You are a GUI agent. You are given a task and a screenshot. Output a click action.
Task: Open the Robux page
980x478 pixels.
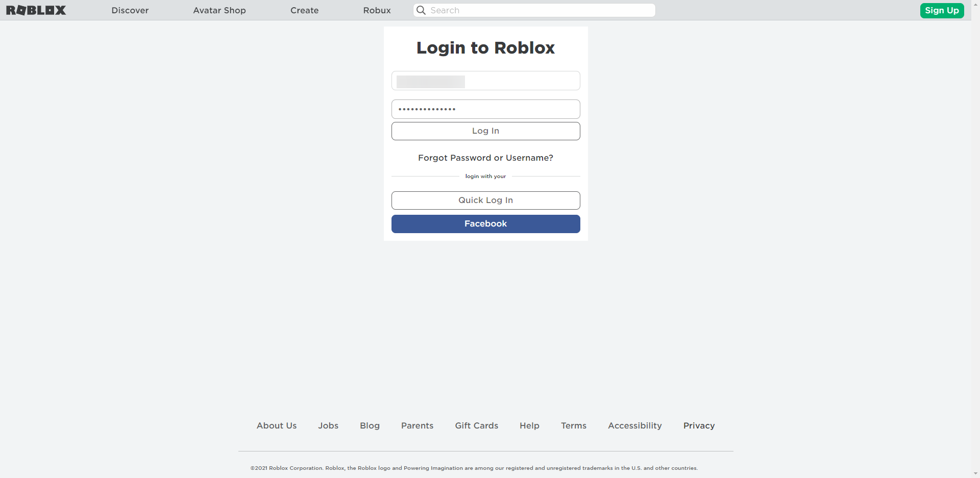pyautogui.click(x=377, y=10)
